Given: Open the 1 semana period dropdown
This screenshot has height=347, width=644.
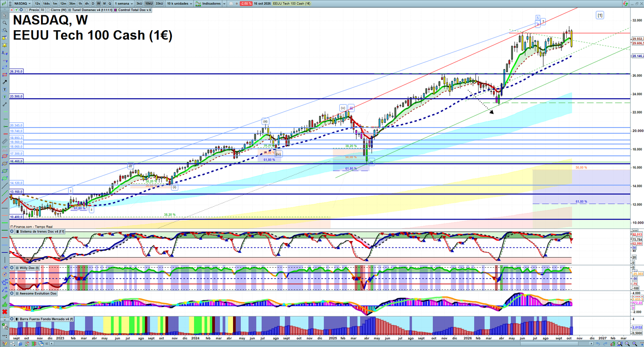Looking at the screenshot, I should (x=125, y=4).
